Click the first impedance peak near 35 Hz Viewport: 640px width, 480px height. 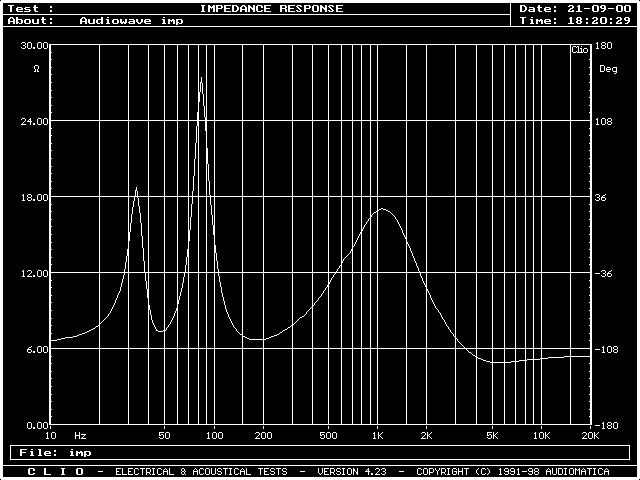[136, 188]
